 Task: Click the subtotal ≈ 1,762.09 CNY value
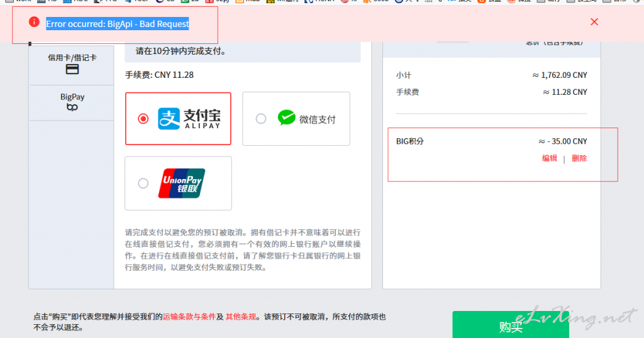(x=560, y=75)
